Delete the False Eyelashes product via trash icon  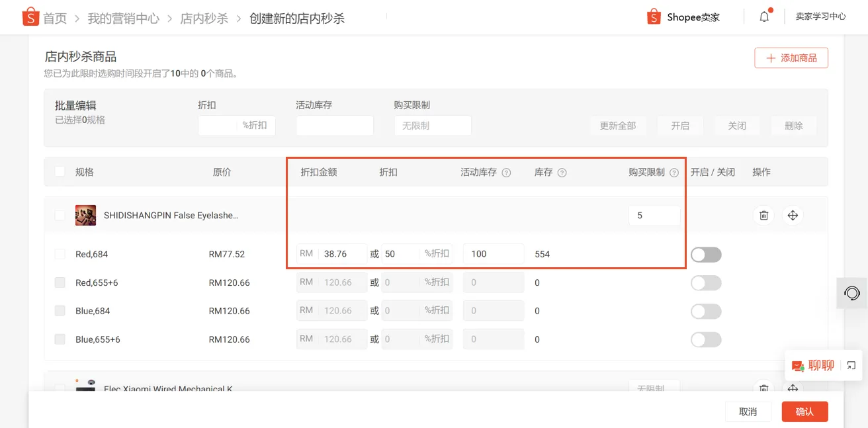tap(763, 215)
